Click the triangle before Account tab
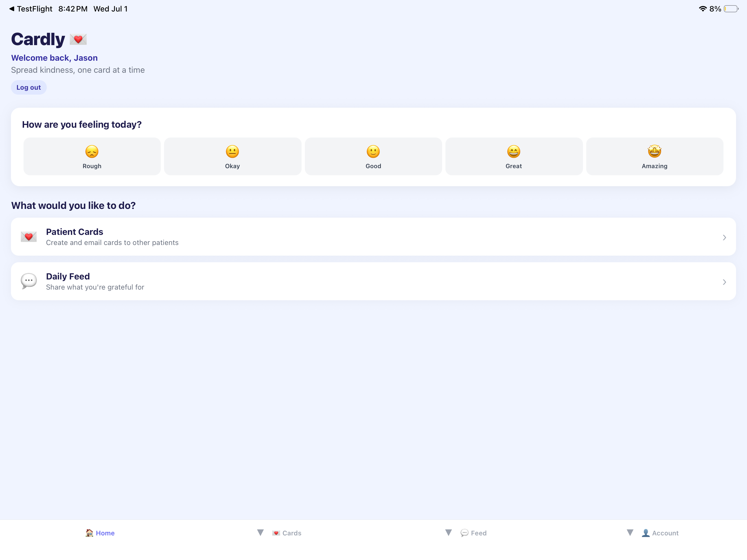Viewport: 747px width, 560px height. click(630, 533)
